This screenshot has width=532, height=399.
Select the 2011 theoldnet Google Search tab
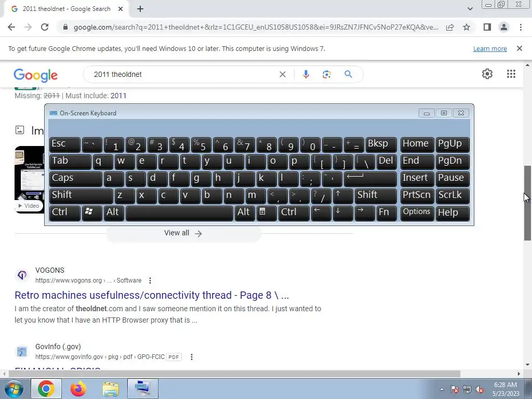click(x=66, y=9)
